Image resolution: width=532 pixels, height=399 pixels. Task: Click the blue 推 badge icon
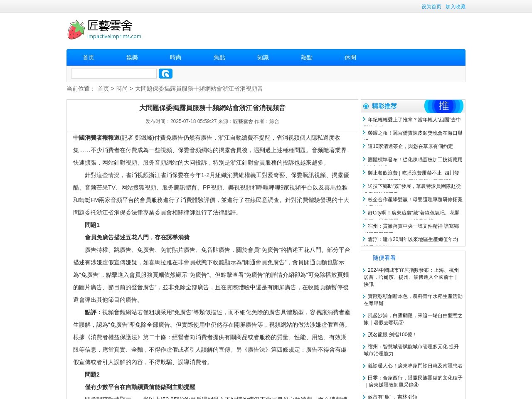443,106
